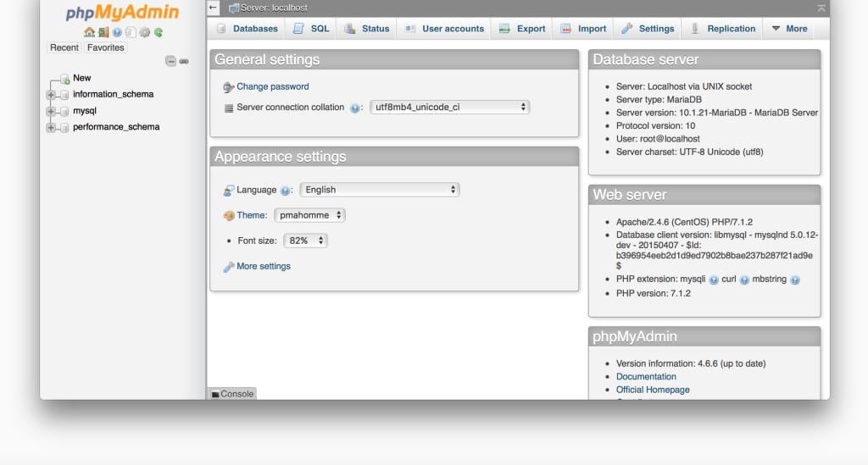Open mysqli extension help icon
The height and width of the screenshot is (465, 868).
pyautogui.click(x=714, y=280)
